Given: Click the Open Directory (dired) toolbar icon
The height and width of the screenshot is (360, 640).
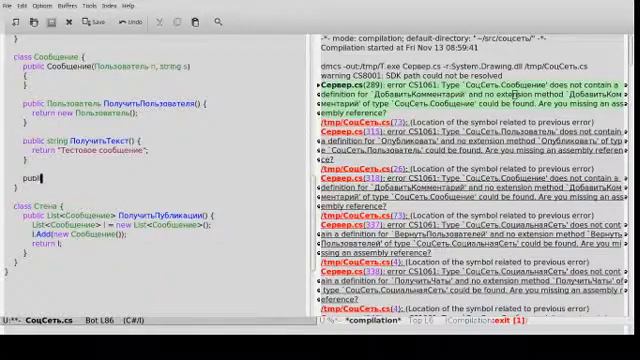Looking at the screenshot, I should [x=51, y=22].
